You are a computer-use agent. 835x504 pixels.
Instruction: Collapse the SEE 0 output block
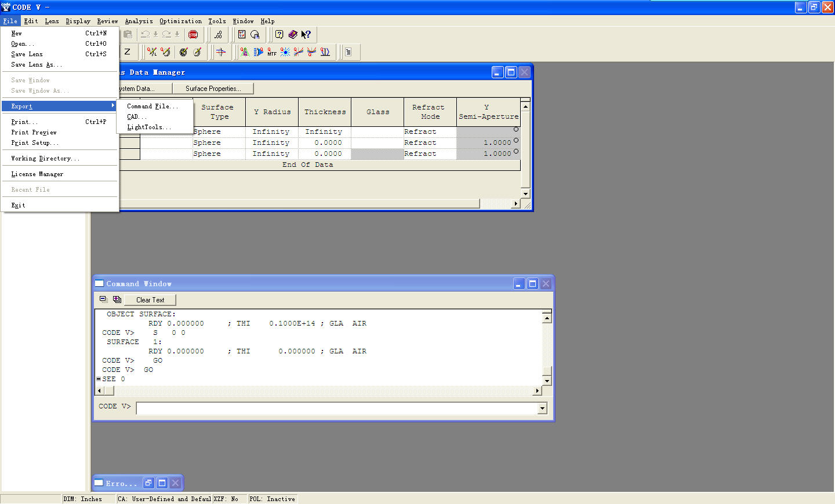[x=99, y=379]
